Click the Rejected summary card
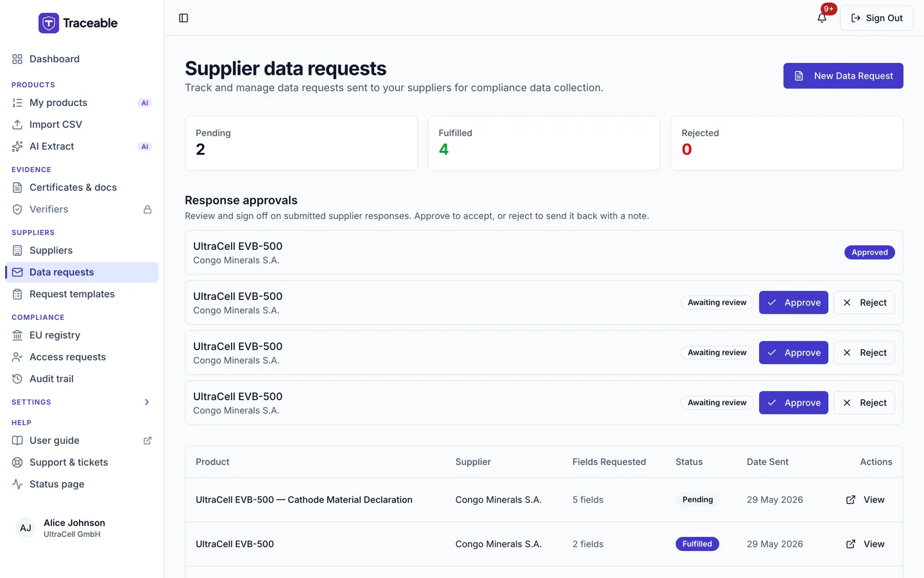This screenshot has height=578, width=924. (787, 143)
